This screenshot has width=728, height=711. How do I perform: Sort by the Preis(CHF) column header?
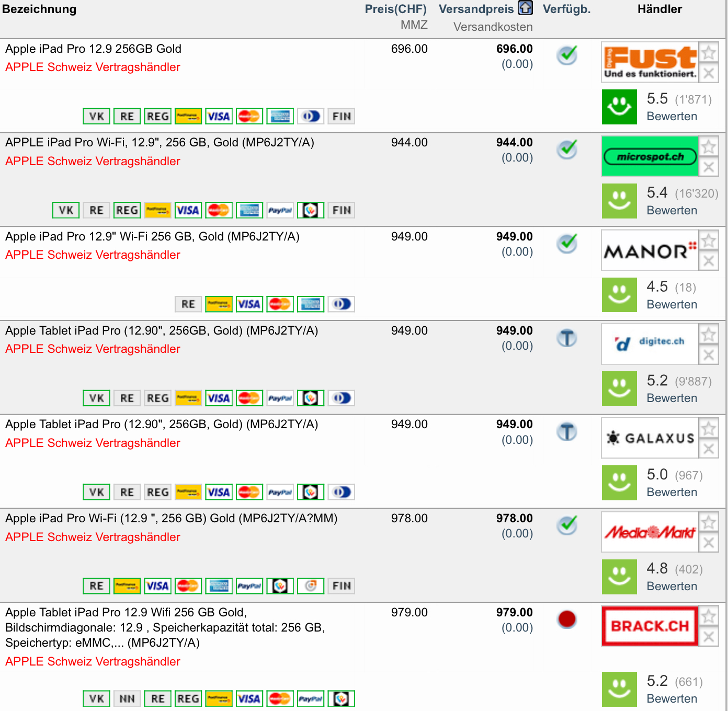coord(395,9)
